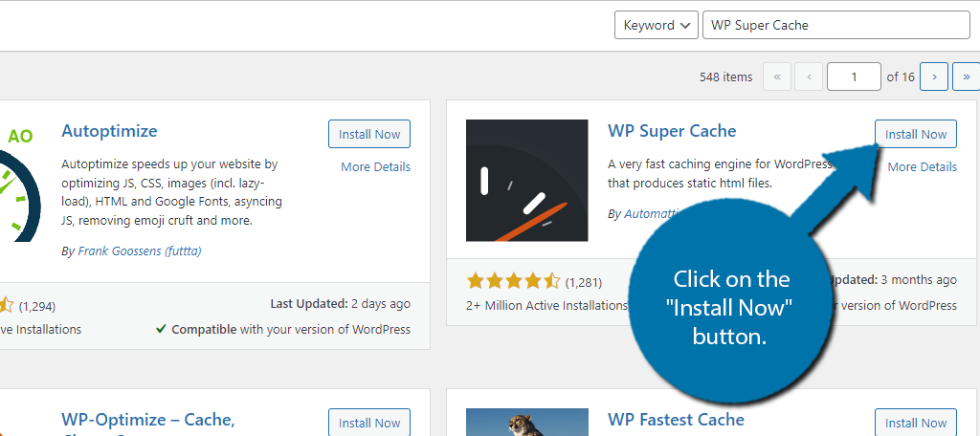
Task: Open the Autoptimize plugin title link
Action: pos(109,131)
